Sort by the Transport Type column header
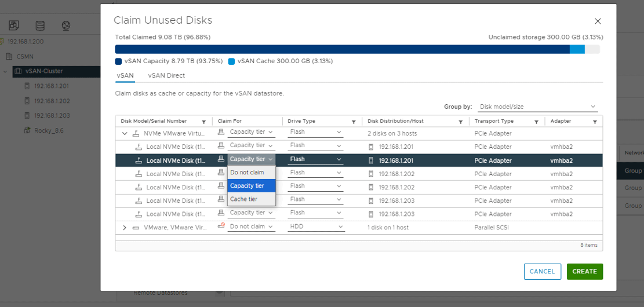Screen dimensions: 644x307 click(494, 121)
